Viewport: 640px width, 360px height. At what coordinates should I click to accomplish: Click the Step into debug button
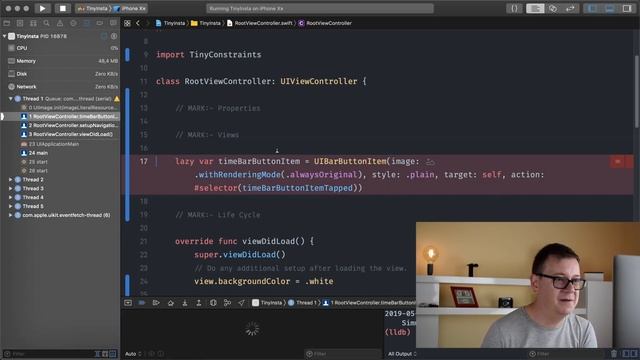185,303
